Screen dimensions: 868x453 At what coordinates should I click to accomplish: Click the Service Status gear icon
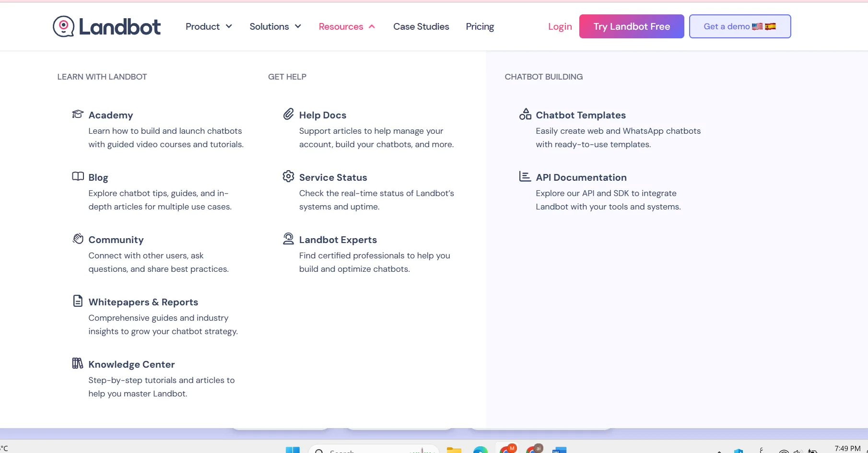[x=288, y=176]
